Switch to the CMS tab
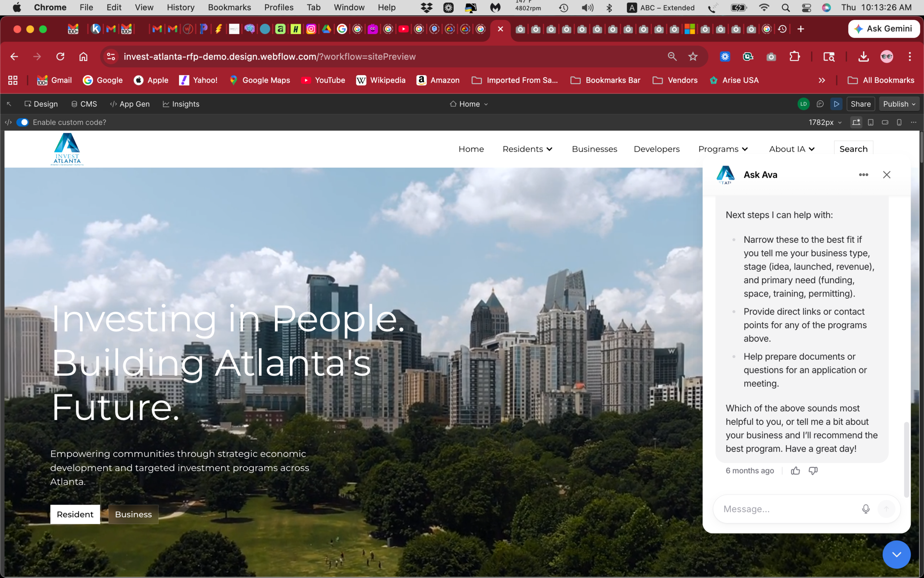 click(84, 104)
